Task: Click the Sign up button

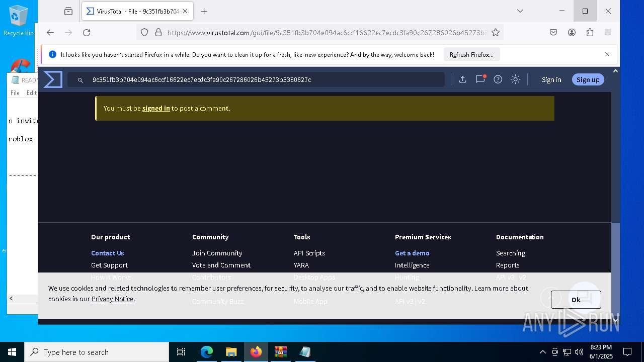Action: pos(588,79)
